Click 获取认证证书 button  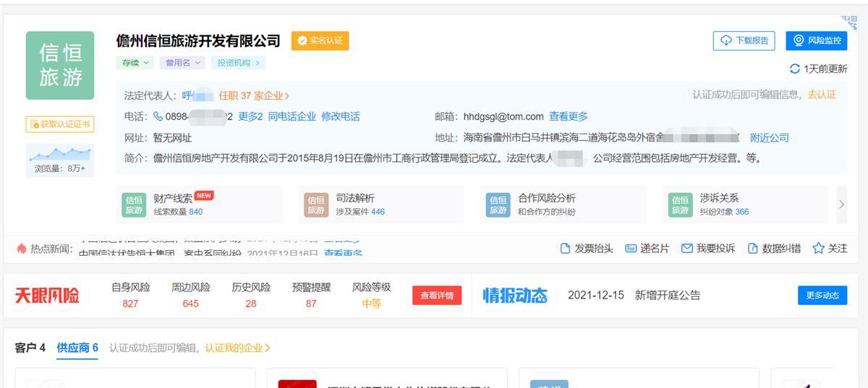click(x=60, y=124)
